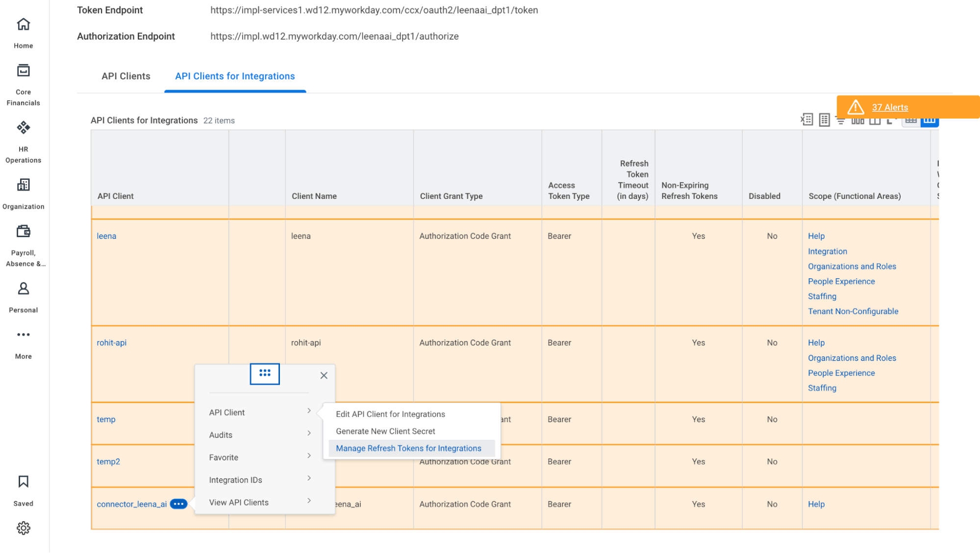Open the 37 Alerts link
The width and height of the screenshot is (980, 553).
[x=890, y=107]
